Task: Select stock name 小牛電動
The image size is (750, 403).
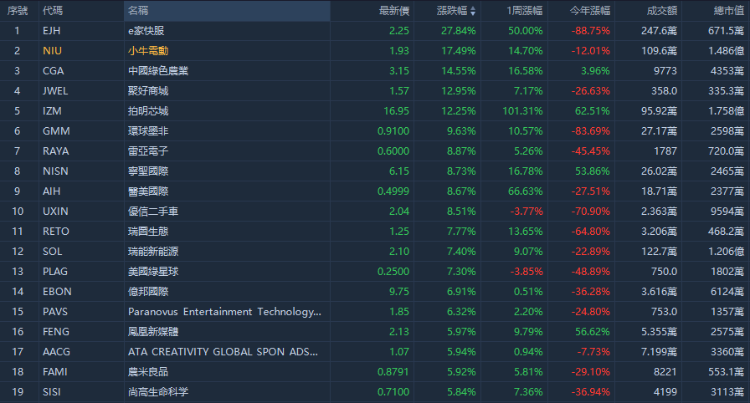Action: coord(148,51)
